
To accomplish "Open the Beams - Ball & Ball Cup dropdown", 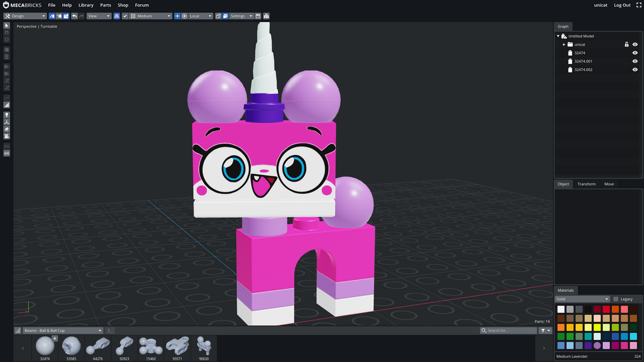I will pos(63,330).
